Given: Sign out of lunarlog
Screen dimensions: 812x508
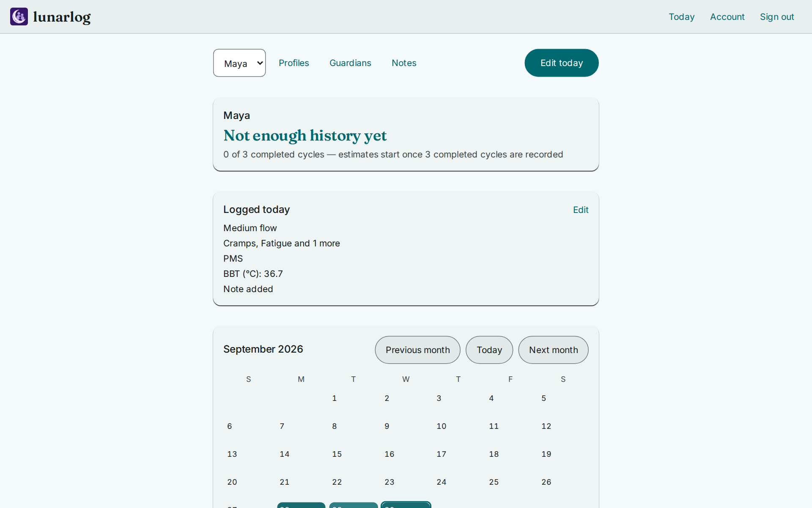Looking at the screenshot, I should (x=777, y=17).
